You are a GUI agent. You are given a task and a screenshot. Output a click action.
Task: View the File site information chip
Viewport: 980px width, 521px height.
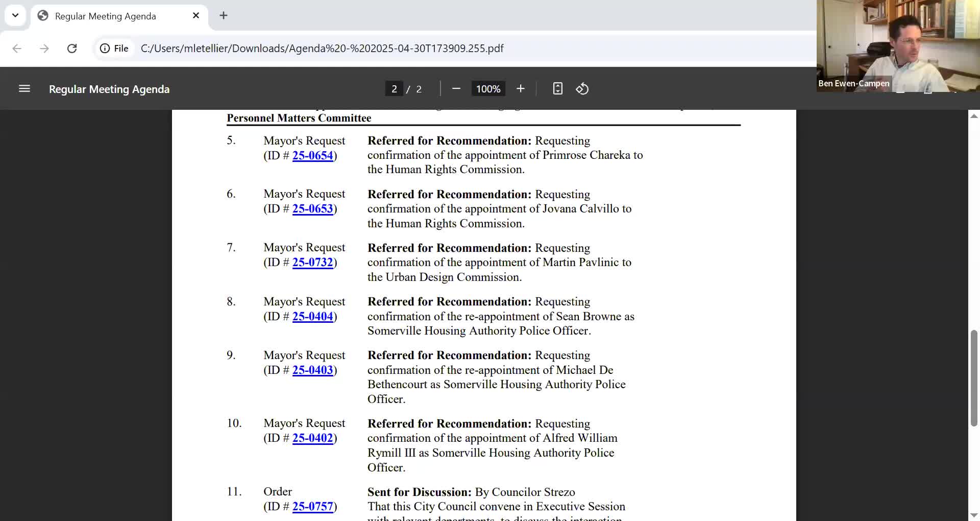pos(114,48)
